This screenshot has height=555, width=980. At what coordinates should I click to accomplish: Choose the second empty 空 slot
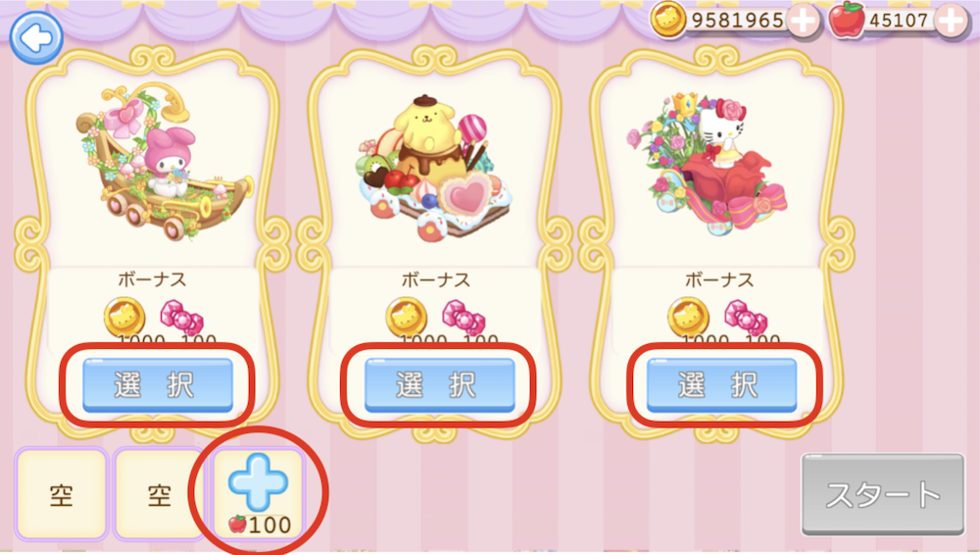tap(160, 494)
